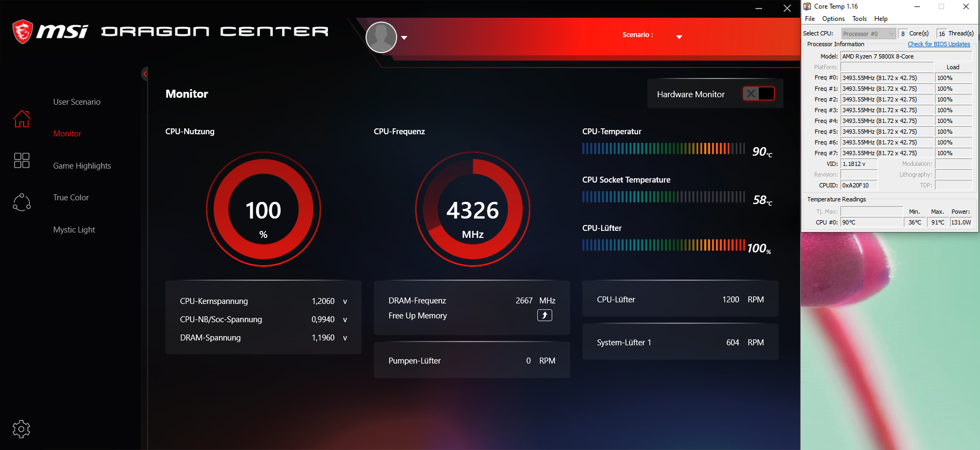The image size is (980, 450).
Task: Click the Max temperature 91°C value
Action: (x=938, y=222)
